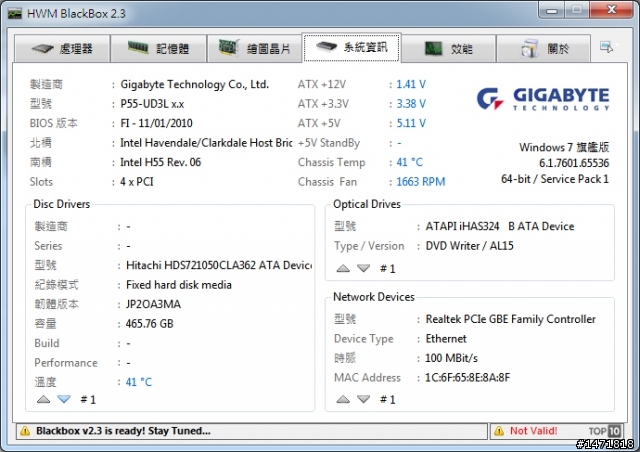The width and height of the screenshot is (640, 452).
Task: Click the Device Type value Ethernet
Action: point(446,338)
